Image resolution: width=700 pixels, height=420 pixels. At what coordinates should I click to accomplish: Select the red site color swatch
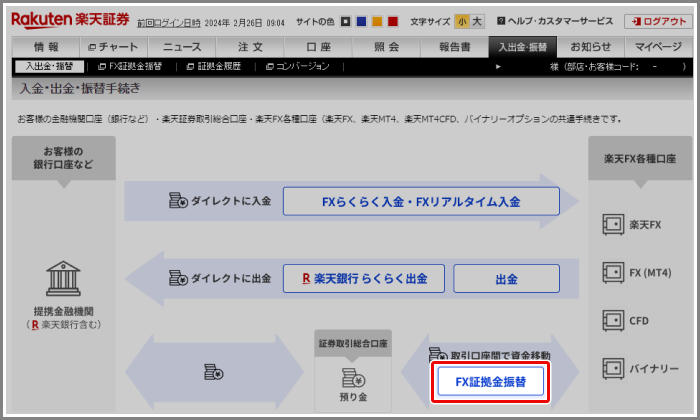coord(393,21)
